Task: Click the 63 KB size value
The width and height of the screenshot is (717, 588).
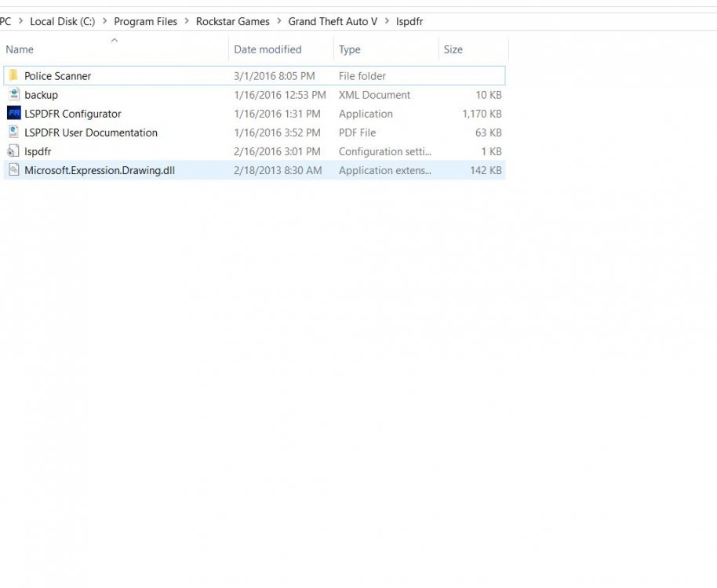Action: [489, 132]
